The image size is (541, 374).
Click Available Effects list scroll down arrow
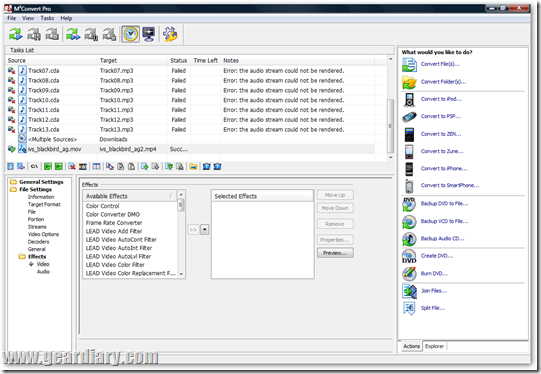(x=181, y=274)
